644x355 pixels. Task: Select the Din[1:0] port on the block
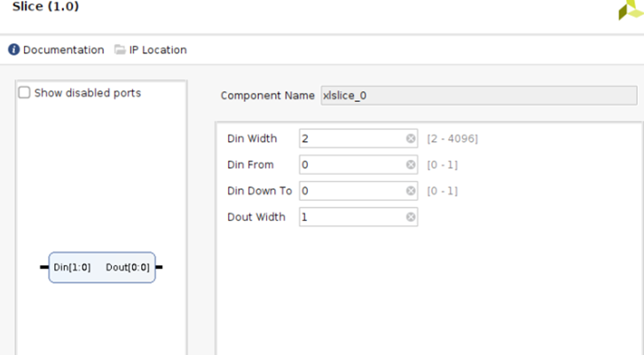[72, 267]
